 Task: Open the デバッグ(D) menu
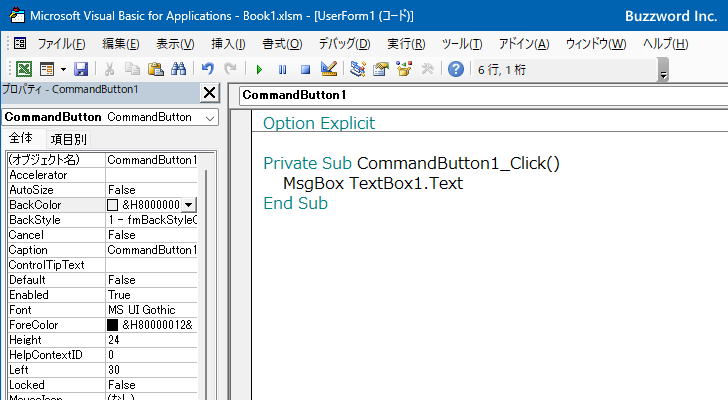[x=344, y=44]
